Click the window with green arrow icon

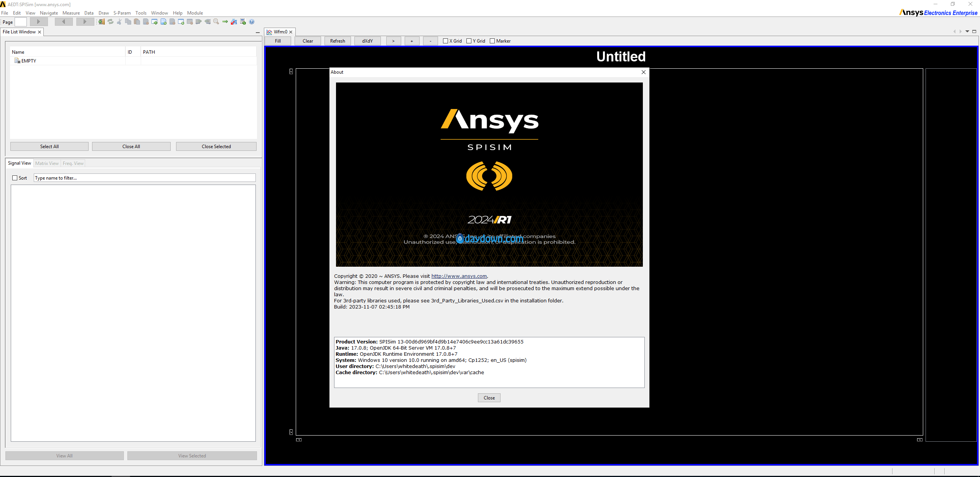[155, 22]
